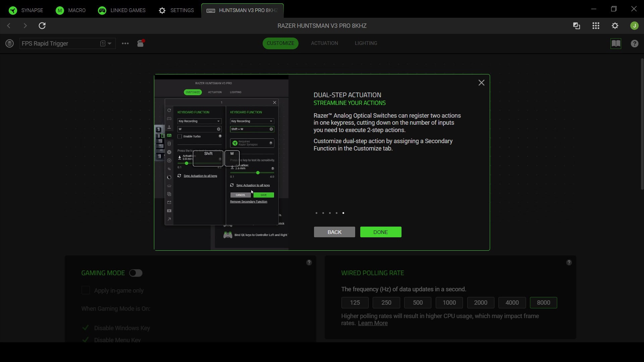
Task: Switch to the Lighting tab
Action: tap(366, 43)
